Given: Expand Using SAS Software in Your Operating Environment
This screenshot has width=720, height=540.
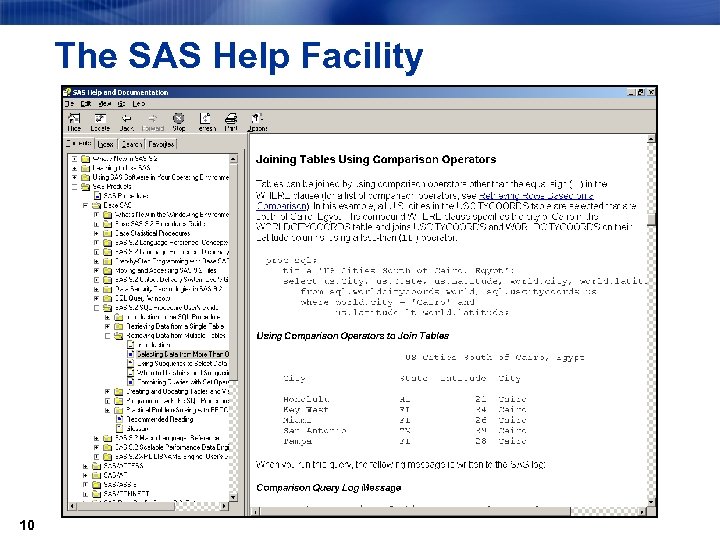Looking at the screenshot, I should [74, 177].
